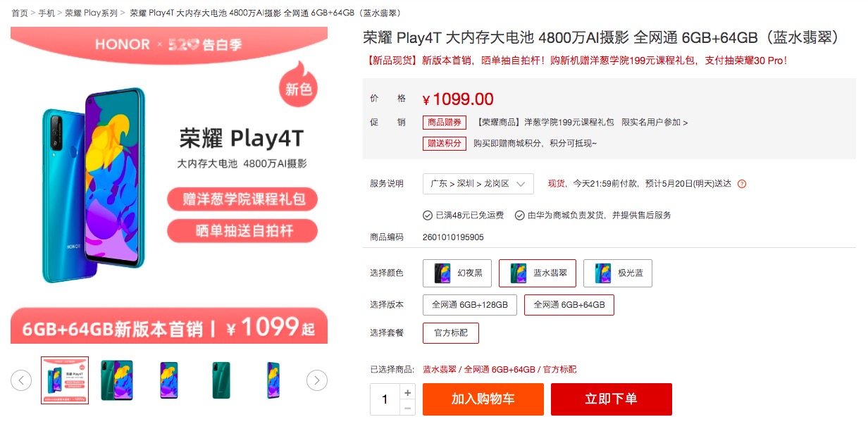The width and height of the screenshot is (868, 436).
Task: Open the 荣耀 Play系列 breadcrumb link
Action: pyautogui.click(x=91, y=13)
